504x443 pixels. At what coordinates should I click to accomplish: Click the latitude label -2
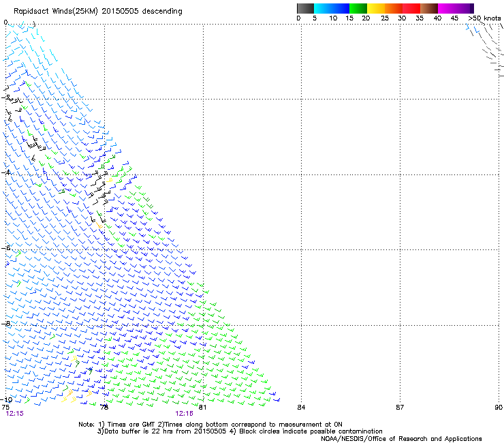[x=5, y=97]
